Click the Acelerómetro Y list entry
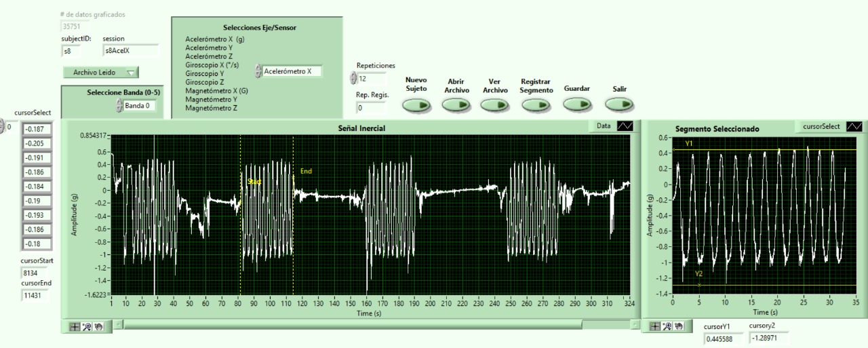The height and width of the screenshot is (348, 868). [209, 48]
